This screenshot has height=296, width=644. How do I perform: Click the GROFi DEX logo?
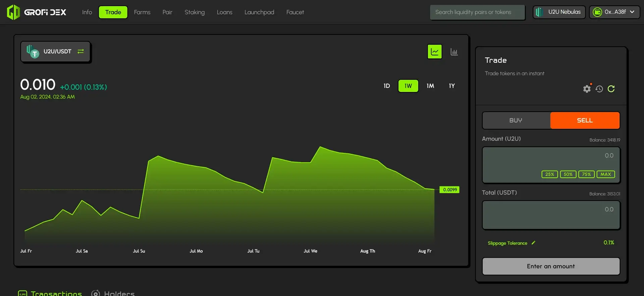tap(37, 12)
